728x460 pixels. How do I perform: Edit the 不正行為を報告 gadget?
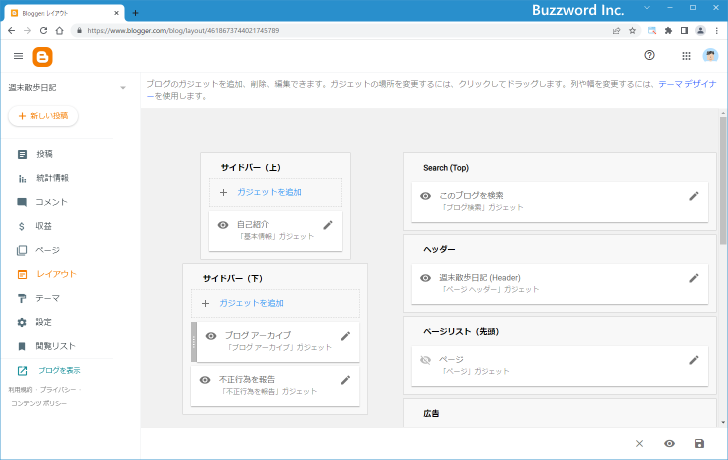[x=345, y=380]
